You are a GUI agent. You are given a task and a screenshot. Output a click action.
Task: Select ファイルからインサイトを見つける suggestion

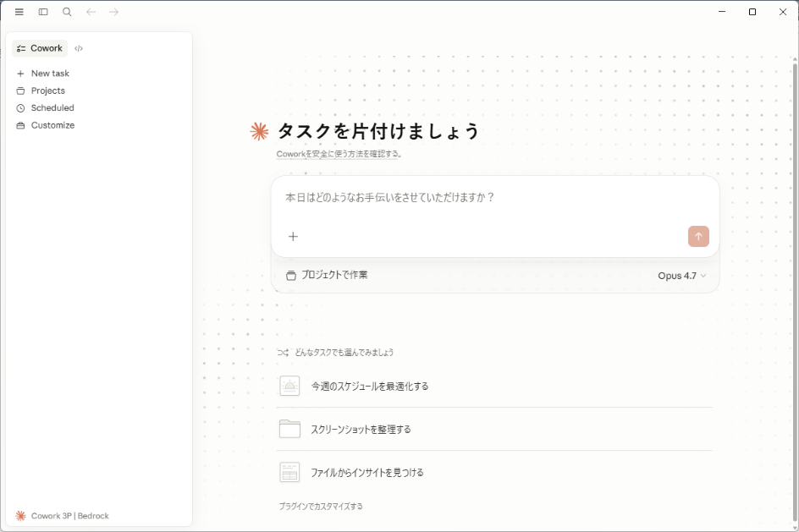[x=494, y=472]
